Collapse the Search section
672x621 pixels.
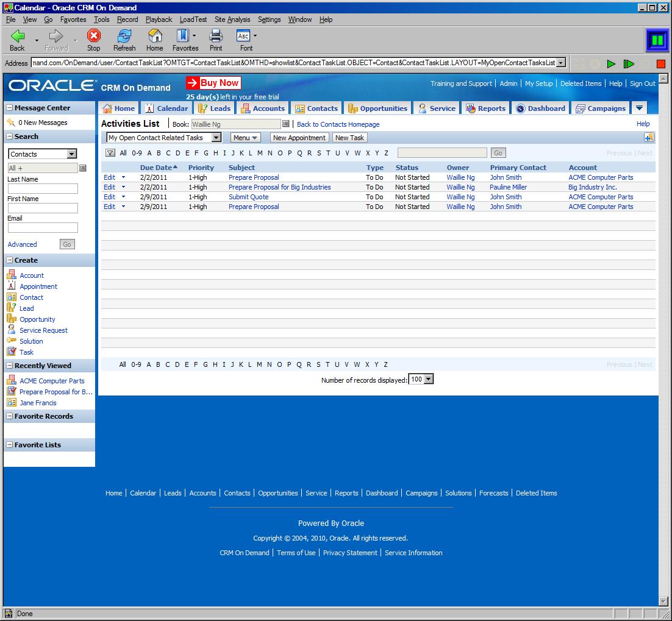pyautogui.click(x=9, y=137)
